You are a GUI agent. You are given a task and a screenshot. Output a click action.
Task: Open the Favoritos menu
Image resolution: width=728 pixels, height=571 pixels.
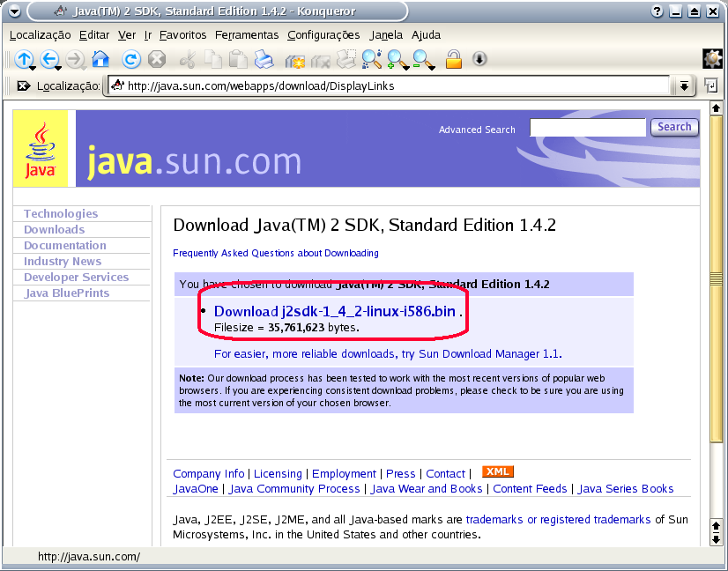coord(183,35)
